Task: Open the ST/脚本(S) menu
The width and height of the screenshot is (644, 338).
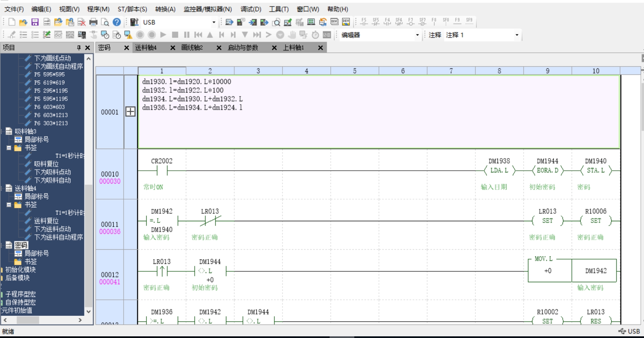Action: click(132, 9)
